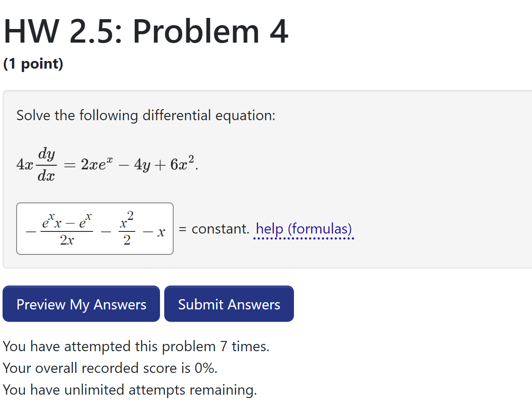Click the '= constant.' text beside the answer box
The width and height of the screenshot is (532, 410).
click(215, 228)
